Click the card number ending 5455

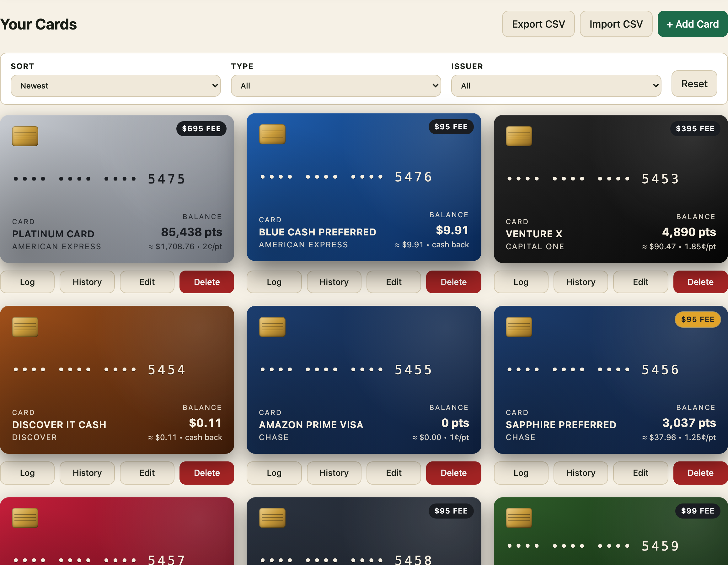346,369
